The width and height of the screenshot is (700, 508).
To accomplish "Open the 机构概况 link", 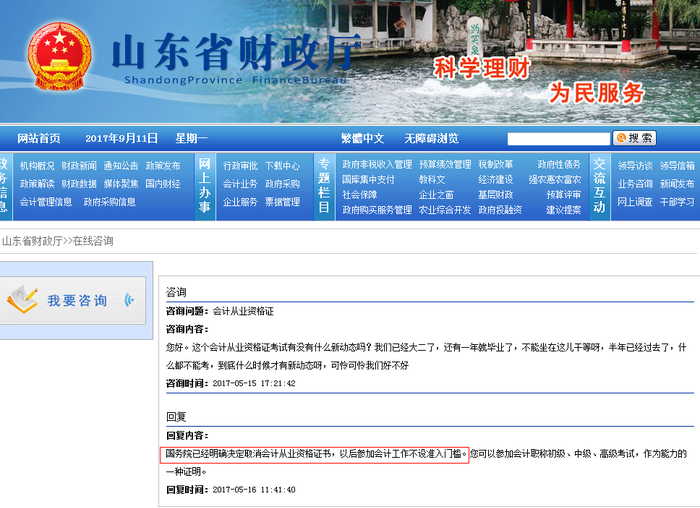I will coord(37,166).
